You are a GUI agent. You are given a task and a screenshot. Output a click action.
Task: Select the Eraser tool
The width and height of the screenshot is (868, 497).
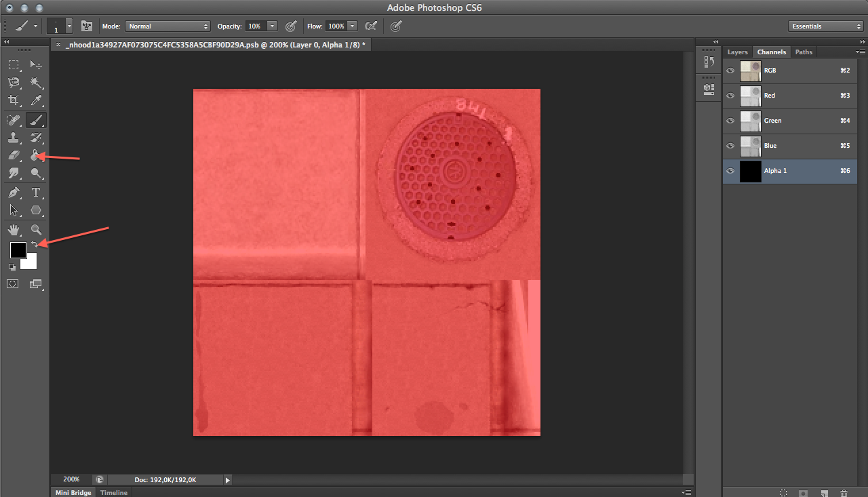tap(14, 155)
